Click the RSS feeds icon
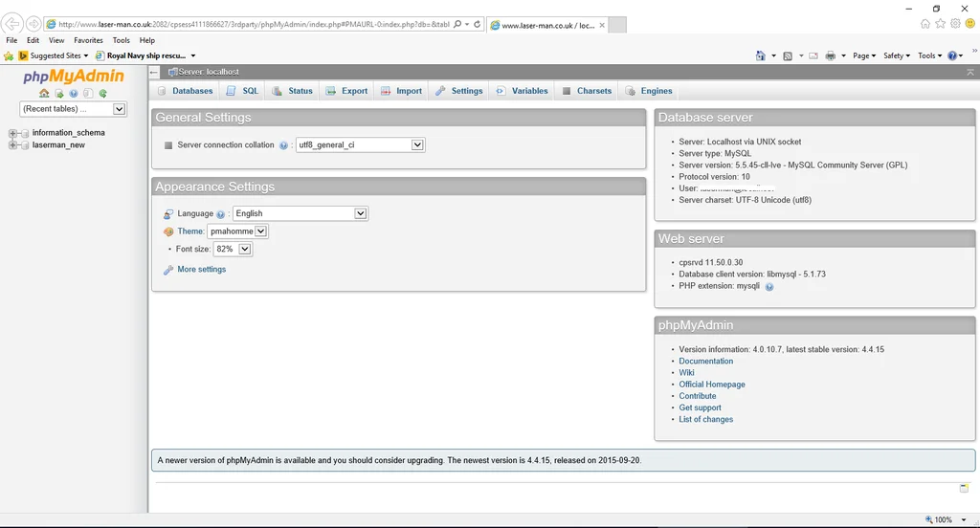Screen dimensions: 980x528 pos(788,55)
